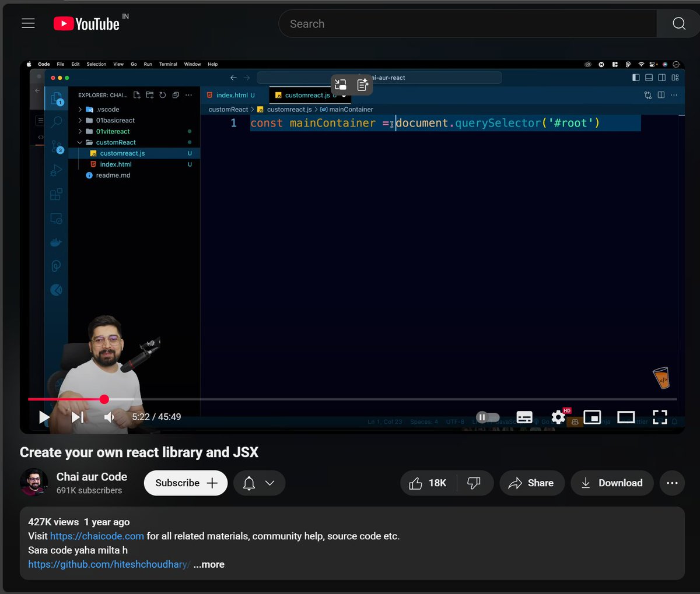Open the Docker whale activity icon

click(x=57, y=242)
